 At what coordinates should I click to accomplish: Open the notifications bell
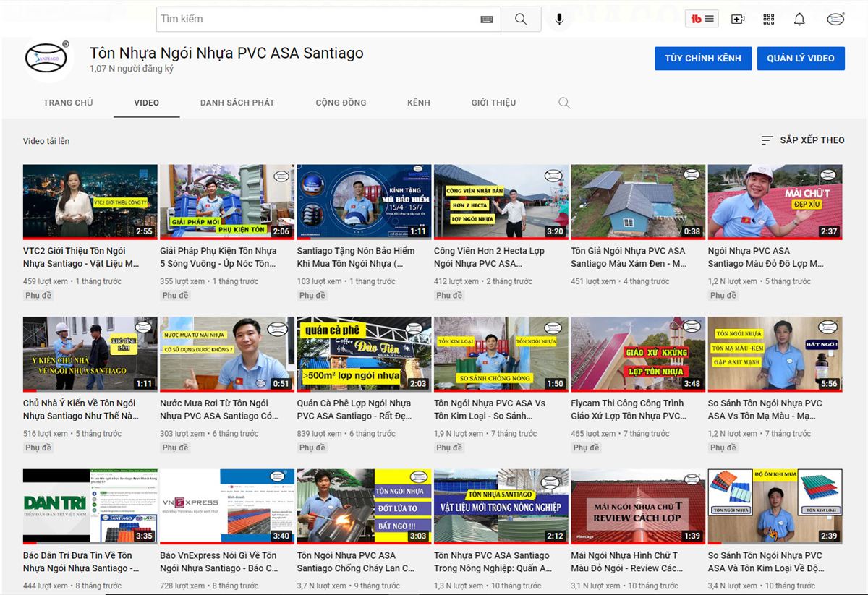click(x=799, y=20)
